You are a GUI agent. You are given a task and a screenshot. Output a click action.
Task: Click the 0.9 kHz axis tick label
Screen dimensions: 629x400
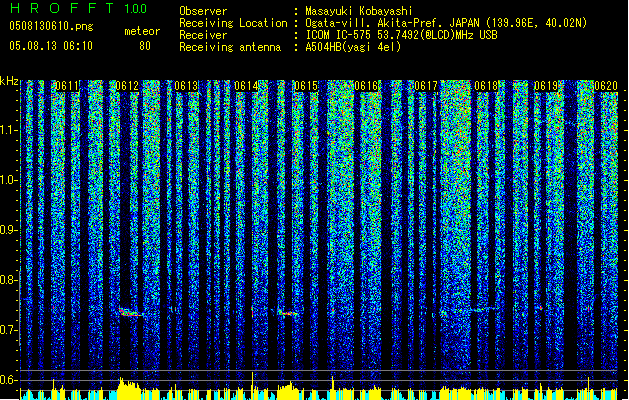click(x=9, y=230)
